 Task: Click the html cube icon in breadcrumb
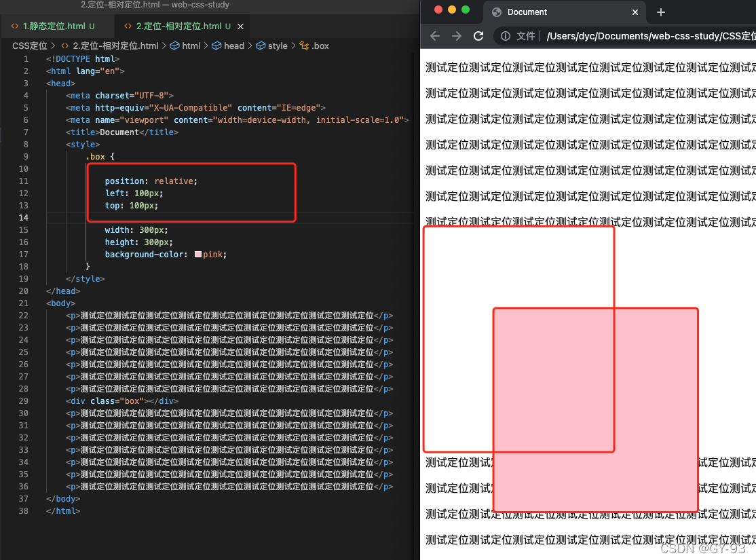(174, 46)
